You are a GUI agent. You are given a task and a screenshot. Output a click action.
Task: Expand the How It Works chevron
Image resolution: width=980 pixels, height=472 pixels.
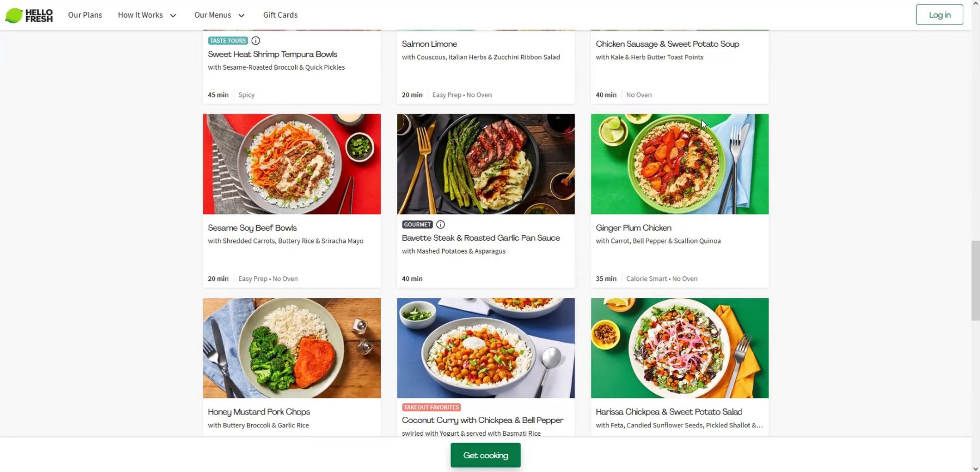(173, 16)
